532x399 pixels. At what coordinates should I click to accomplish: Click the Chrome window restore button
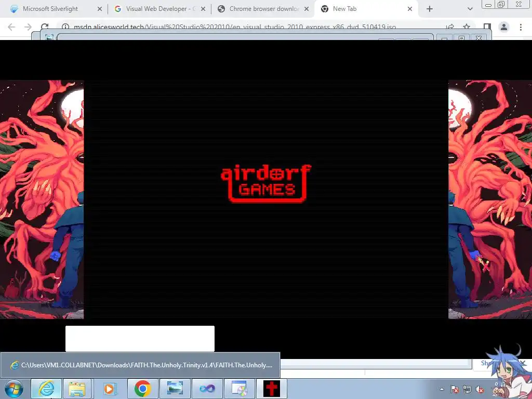[501, 4]
